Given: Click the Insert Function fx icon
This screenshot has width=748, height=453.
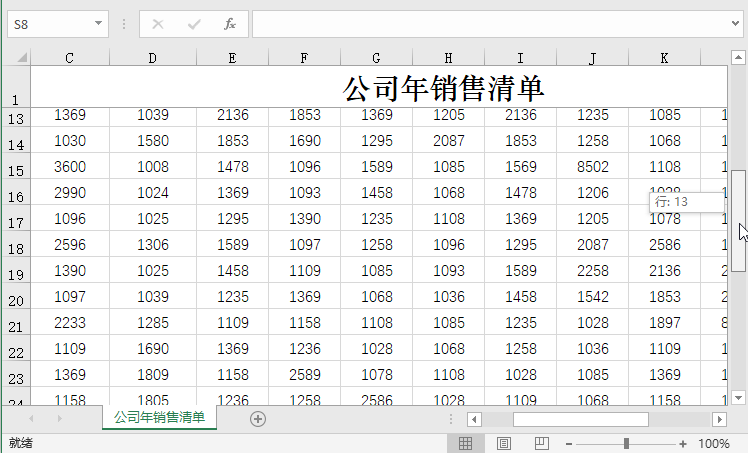Looking at the screenshot, I should [230, 24].
